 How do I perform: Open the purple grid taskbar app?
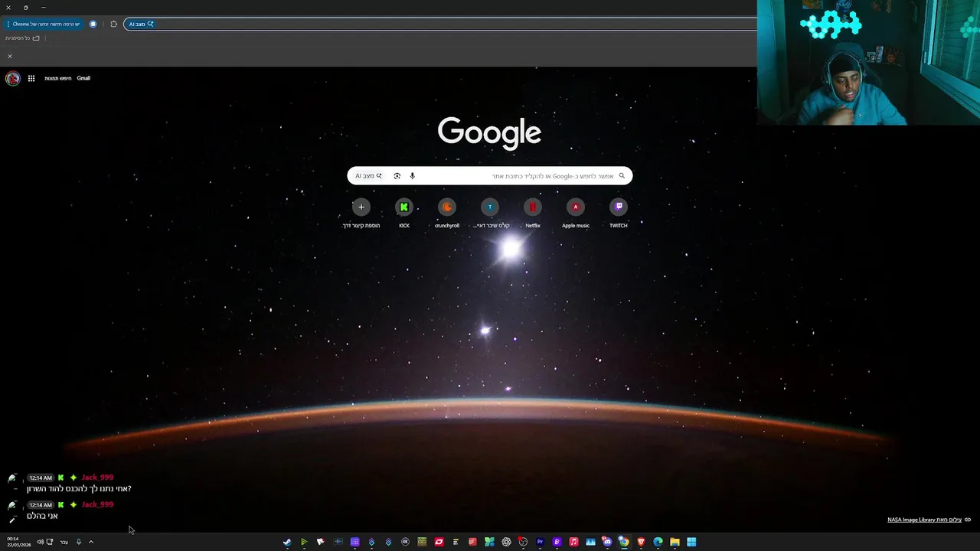coord(354,542)
